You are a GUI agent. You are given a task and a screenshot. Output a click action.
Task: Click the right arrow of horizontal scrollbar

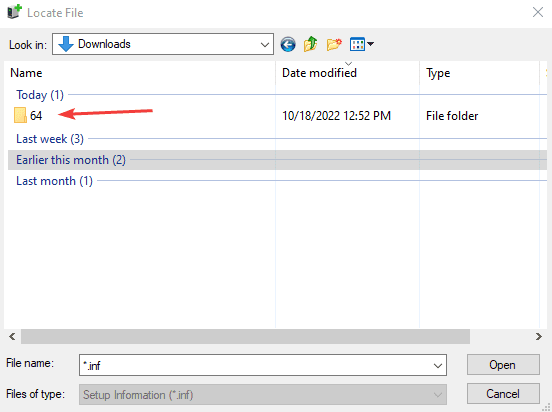(539, 337)
